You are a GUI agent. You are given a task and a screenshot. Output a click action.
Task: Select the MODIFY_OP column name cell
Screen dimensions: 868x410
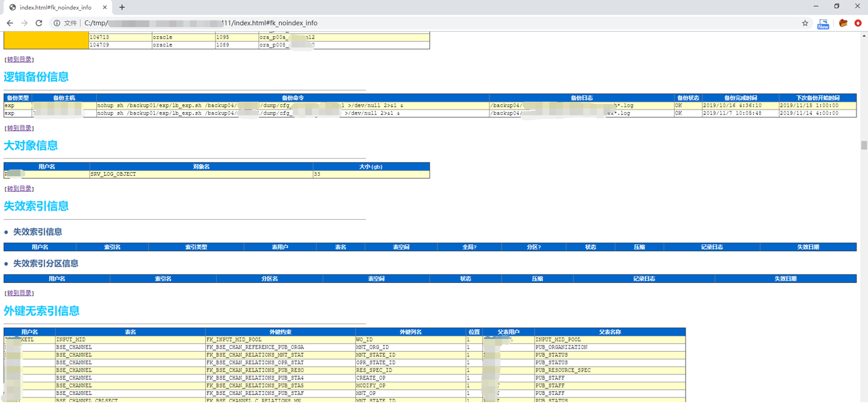click(x=411, y=386)
